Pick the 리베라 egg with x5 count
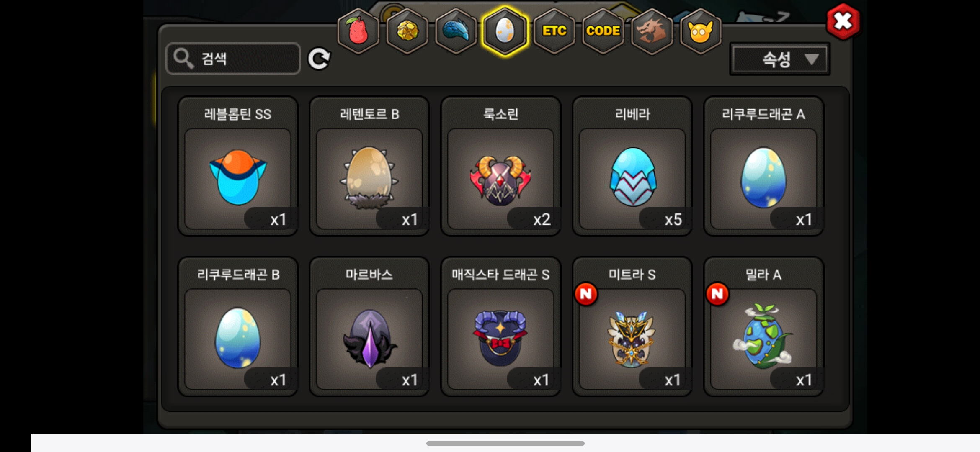The width and height of the screenshot is (980, 452). point(632,166)
